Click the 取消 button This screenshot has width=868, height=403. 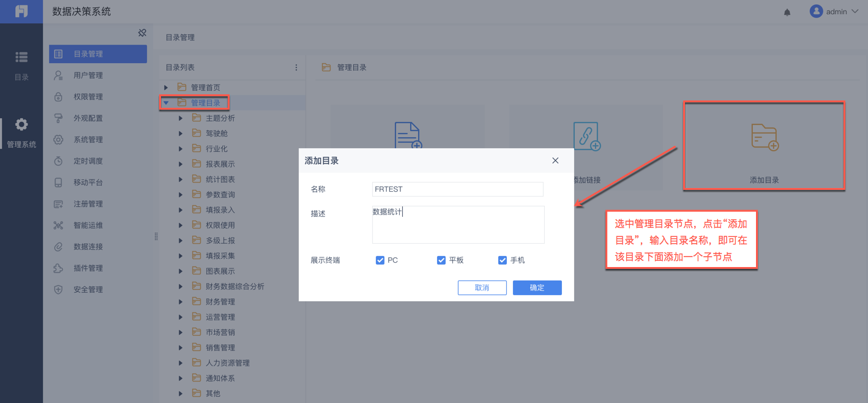tap(482, 288)
